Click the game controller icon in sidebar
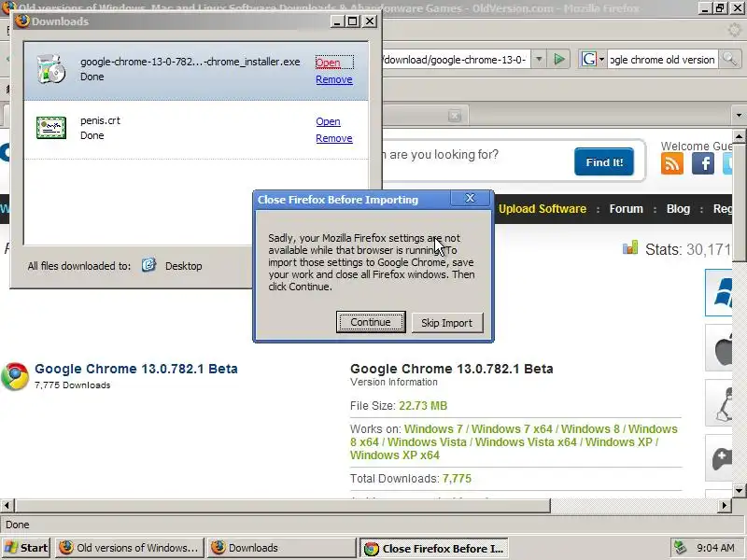This screenshot has height=560, width=747. click(x=719, y=457)
